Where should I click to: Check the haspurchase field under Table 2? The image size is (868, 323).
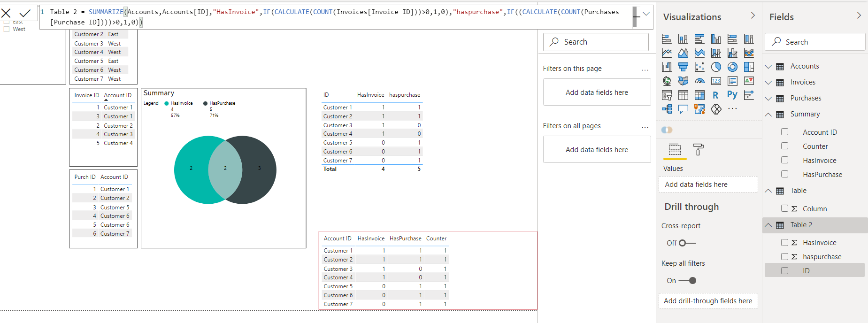(784, 256)
